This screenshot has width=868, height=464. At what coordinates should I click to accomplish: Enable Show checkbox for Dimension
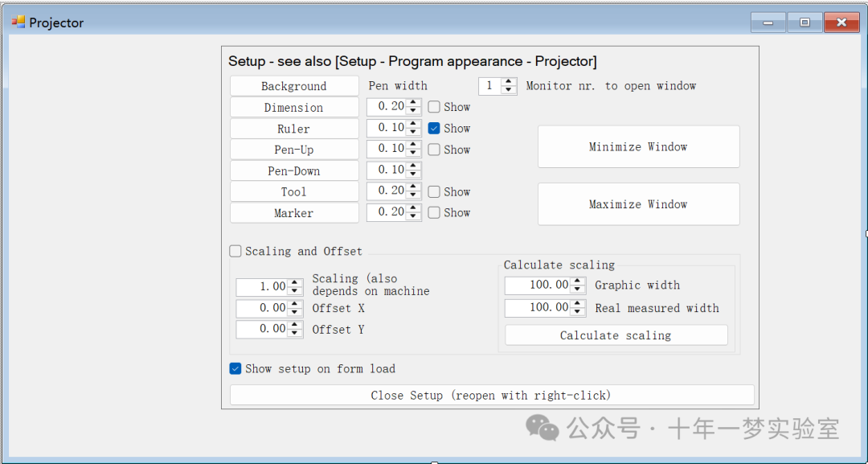pos(434,107)
